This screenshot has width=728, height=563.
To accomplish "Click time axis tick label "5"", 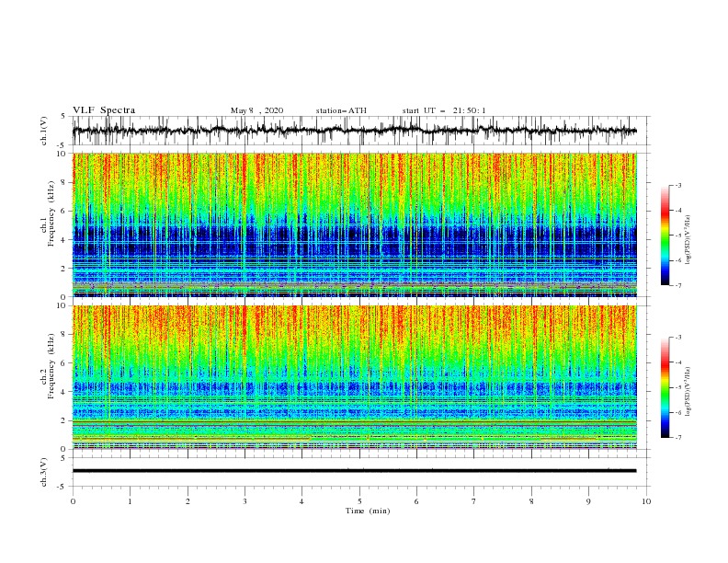I will point(359,501).
